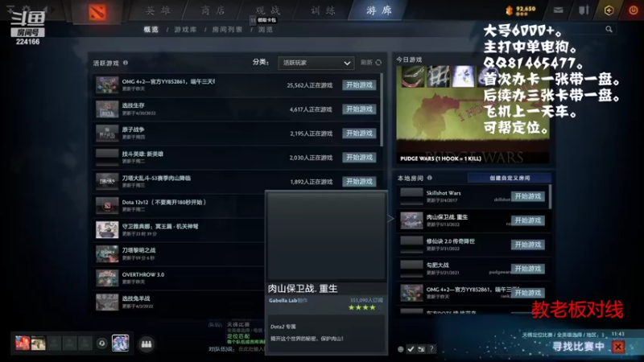644x362 pixels.
Task: Click the party group icon at bottom
Action: (147, 343)
